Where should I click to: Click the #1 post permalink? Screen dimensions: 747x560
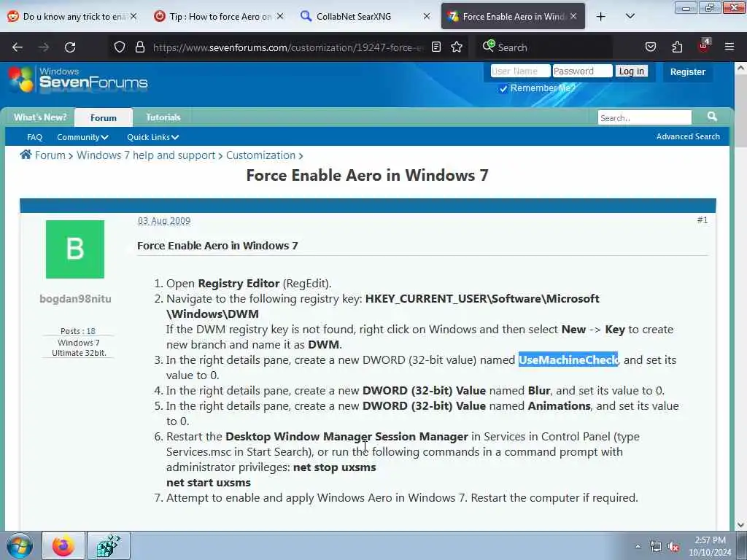point(703,220)
